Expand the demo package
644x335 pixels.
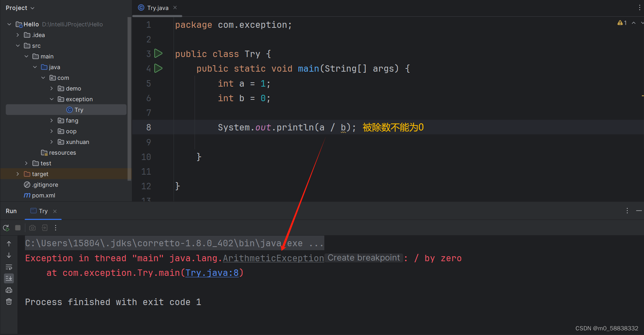coord(52,88)
